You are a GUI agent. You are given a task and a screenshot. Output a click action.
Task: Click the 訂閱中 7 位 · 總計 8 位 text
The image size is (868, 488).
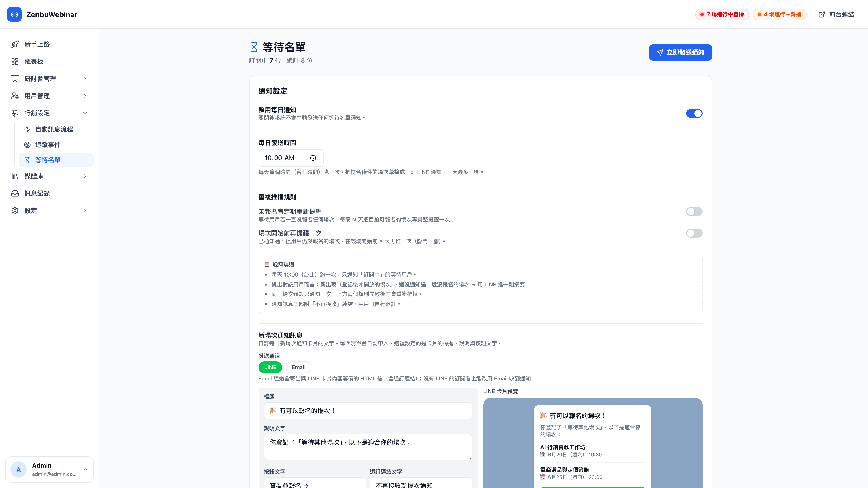point(281,61)
